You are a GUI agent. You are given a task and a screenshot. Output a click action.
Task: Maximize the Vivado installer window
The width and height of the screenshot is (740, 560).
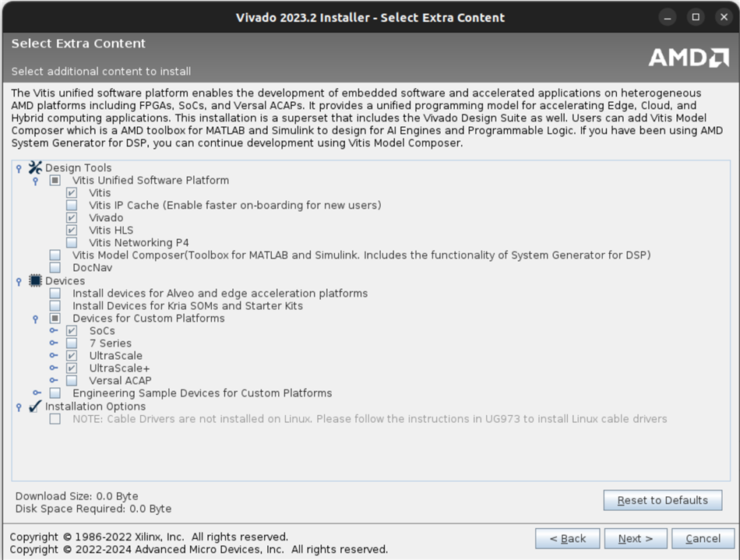(x=696, y=18)
